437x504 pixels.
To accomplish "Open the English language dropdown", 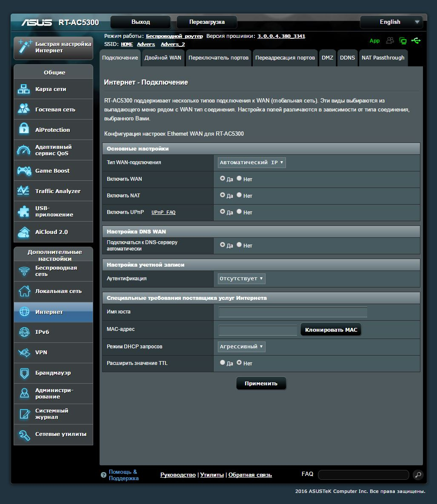I will pos(391,22).
